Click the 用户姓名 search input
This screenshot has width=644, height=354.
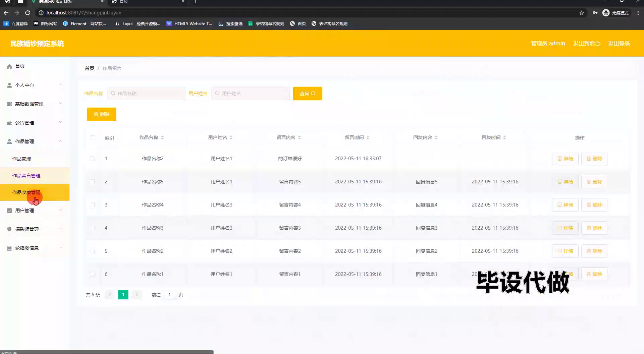[x=251, y=94]
